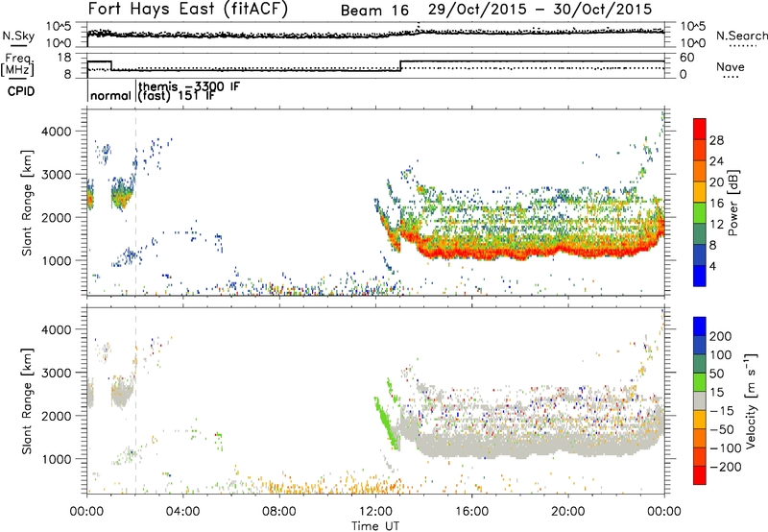This screenshot has height=532, width=768.
Task: Click the "4000" range tick in power panel
Action: coord(57,132)
